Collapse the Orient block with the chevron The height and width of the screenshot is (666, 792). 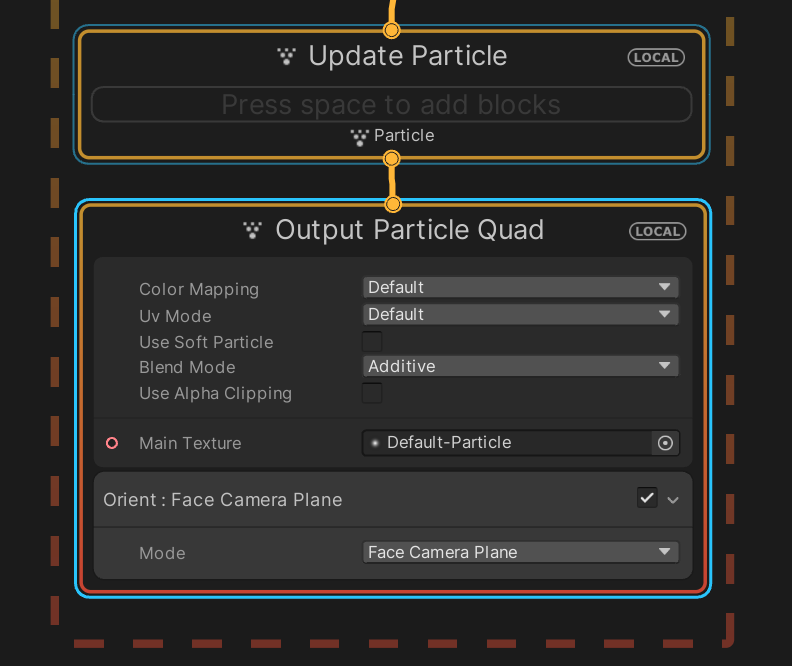pos(673,500)
